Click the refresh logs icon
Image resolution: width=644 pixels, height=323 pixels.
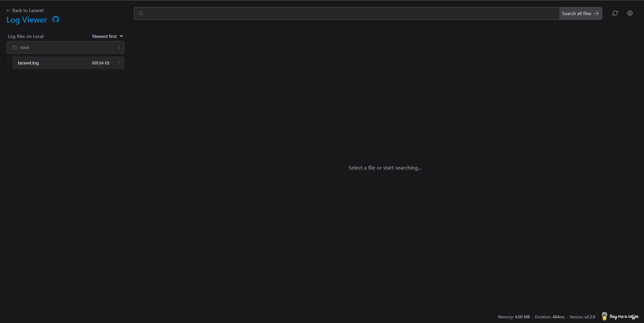click(615, 13)
